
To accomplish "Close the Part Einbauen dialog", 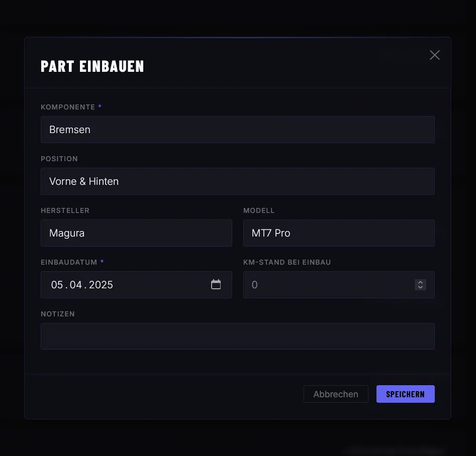I will tap(435, 55).
